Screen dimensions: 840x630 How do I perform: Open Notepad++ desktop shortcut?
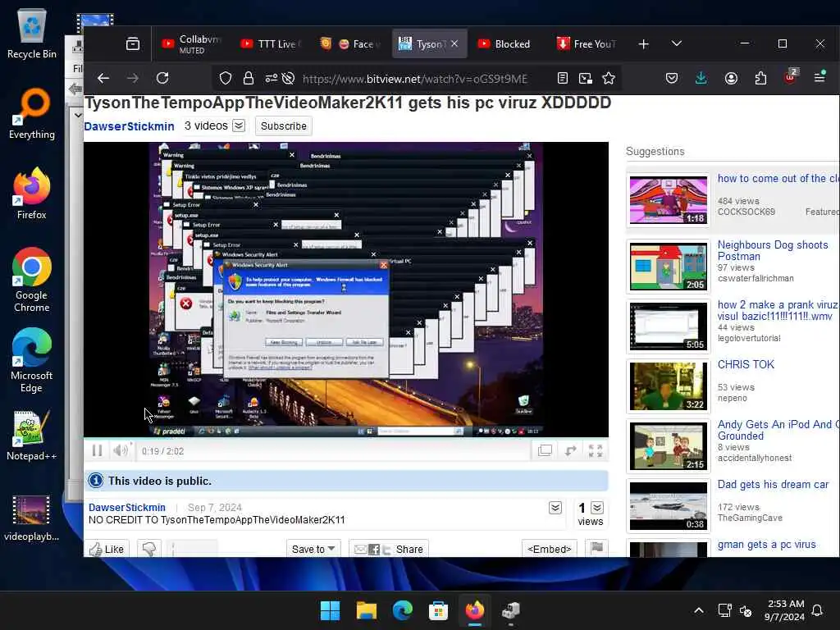pos(32,436)
